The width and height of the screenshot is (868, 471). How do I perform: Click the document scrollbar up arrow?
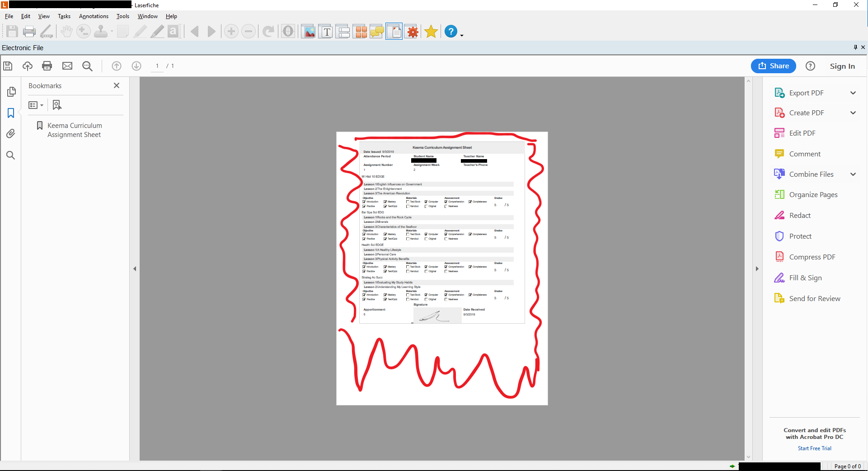pos(749,81)
